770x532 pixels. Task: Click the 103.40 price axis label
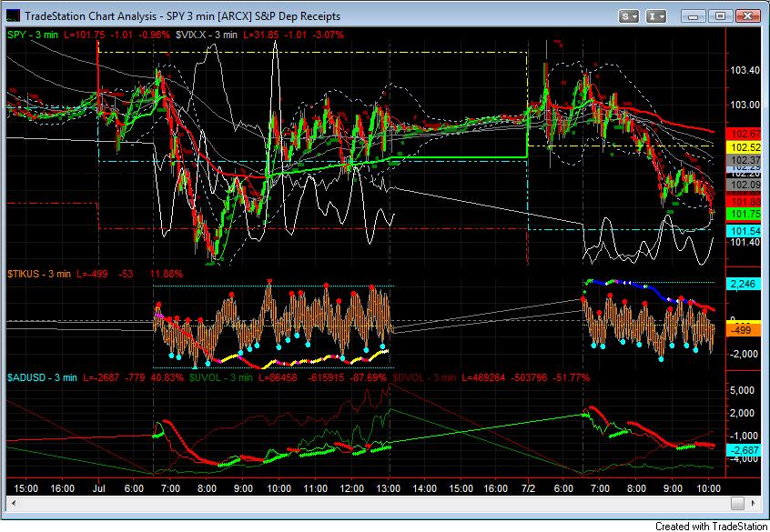745,70
